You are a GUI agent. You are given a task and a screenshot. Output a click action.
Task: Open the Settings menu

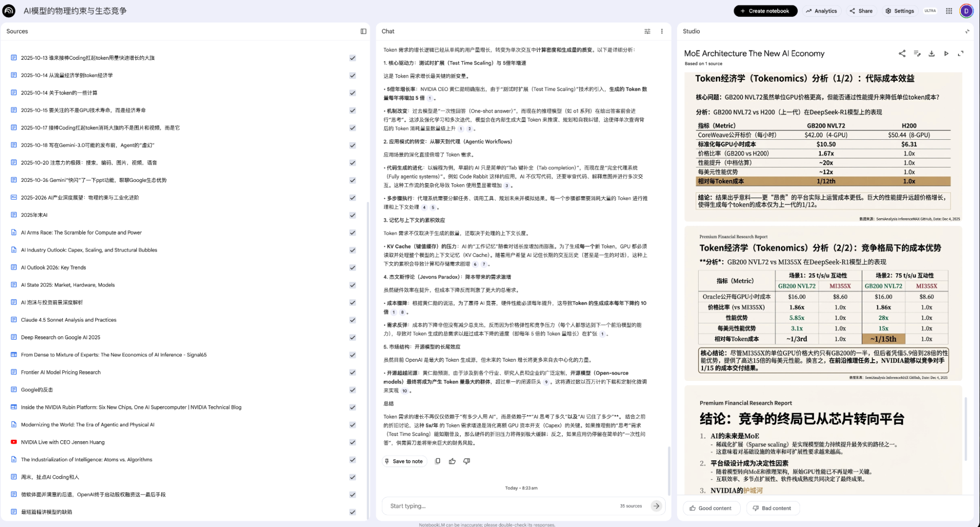(900, 11)
